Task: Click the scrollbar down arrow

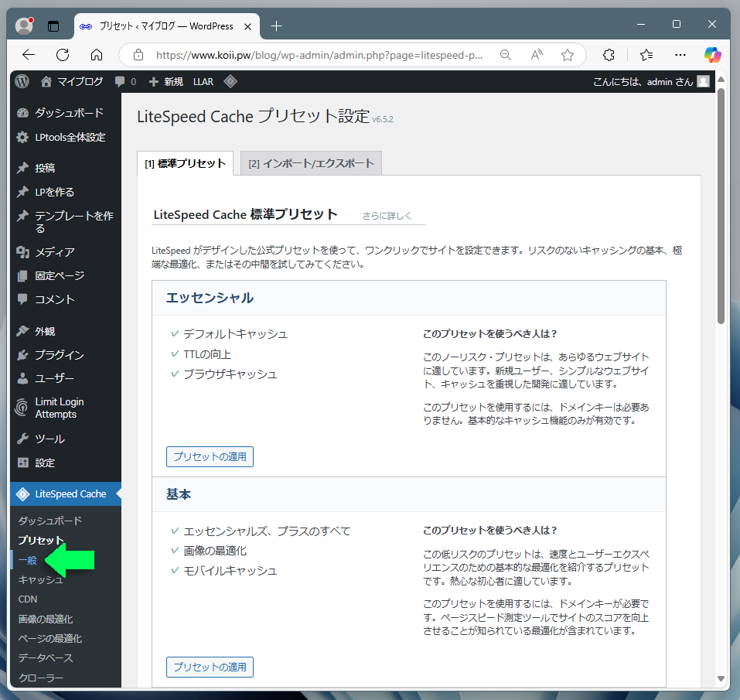Action: (721, 679)
